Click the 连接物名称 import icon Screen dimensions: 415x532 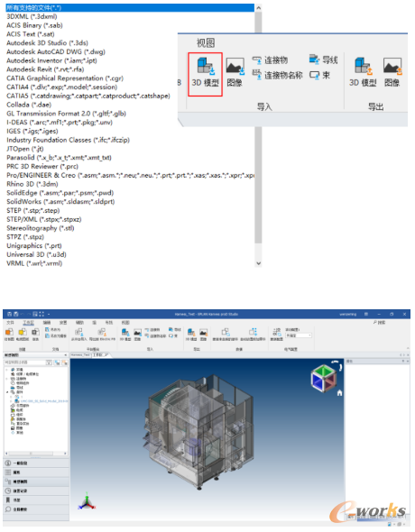click(277, 75)
